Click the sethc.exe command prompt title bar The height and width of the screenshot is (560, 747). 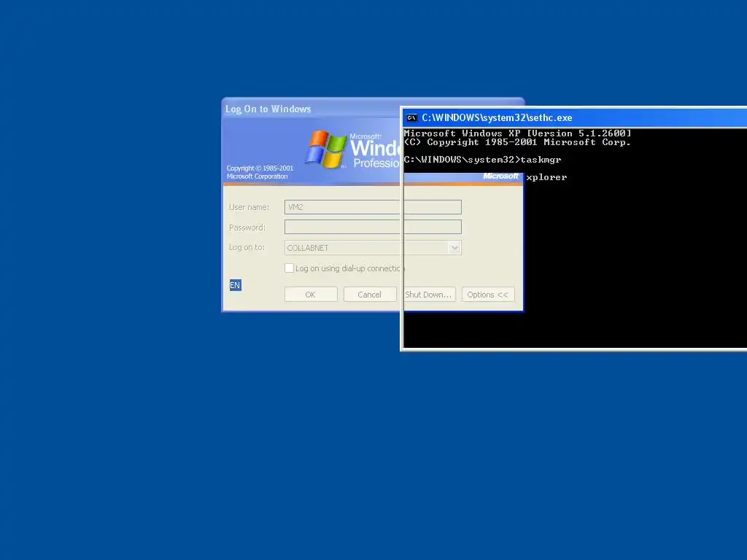coord(575,117)
